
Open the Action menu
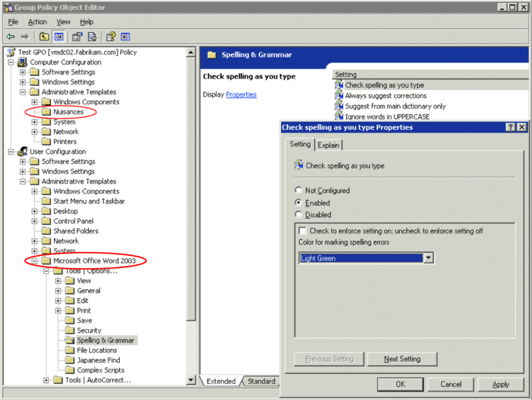click(38, 22)
